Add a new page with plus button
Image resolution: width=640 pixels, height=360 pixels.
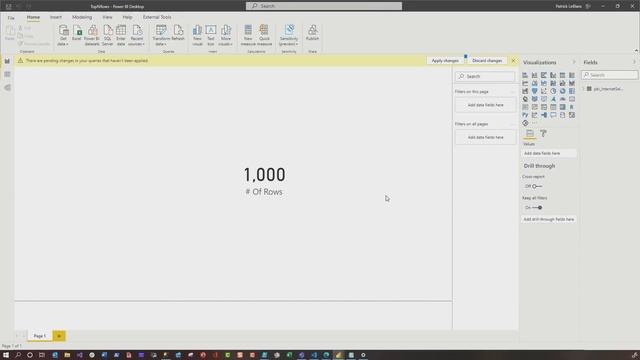(59, 336)
